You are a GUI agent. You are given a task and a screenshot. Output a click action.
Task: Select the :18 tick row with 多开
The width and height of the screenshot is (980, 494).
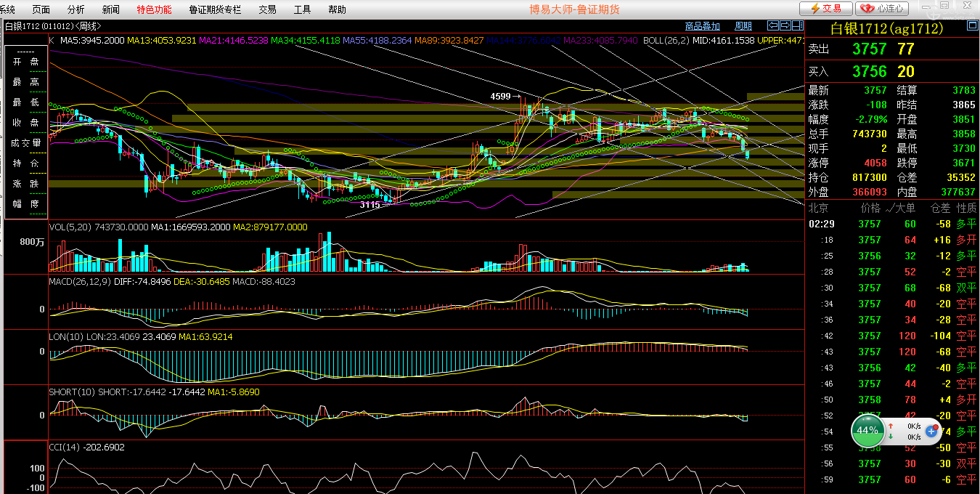893,240
